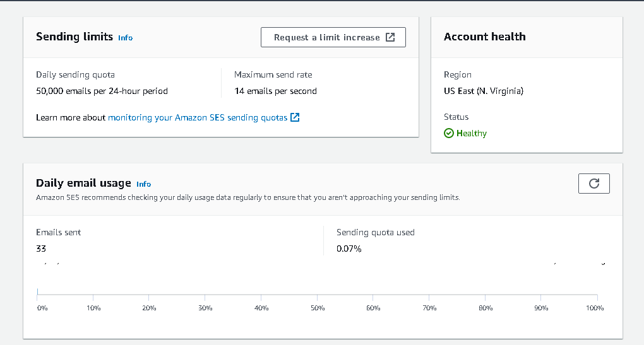Click the refresh icon for Daily email usage
This screenshot has width=644, height=345.
coord(593,184)
